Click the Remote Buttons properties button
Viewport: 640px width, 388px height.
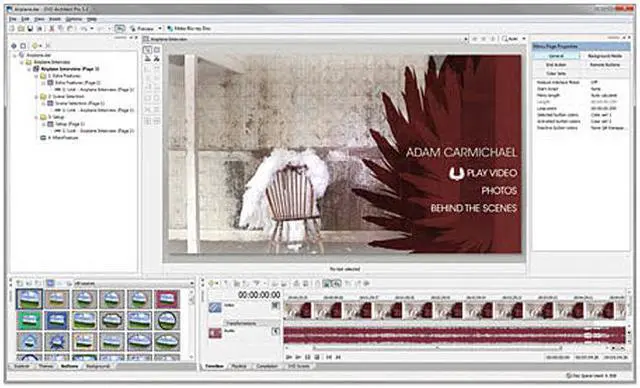point(605,65)
